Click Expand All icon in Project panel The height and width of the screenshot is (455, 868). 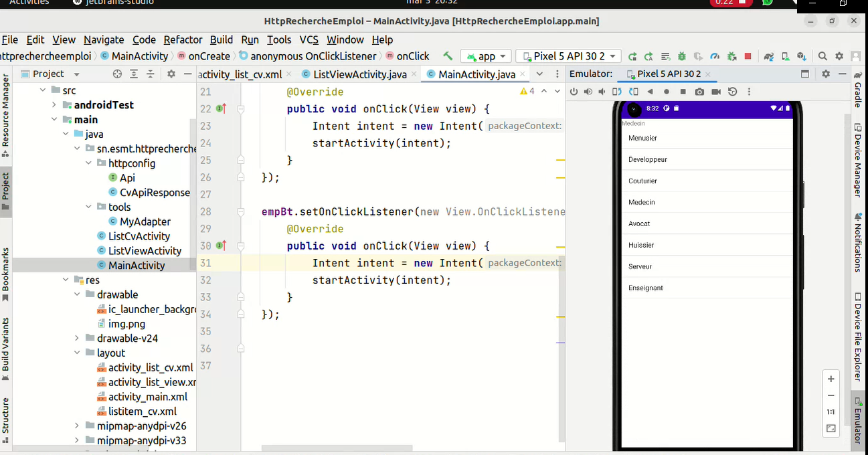(134, 74)
